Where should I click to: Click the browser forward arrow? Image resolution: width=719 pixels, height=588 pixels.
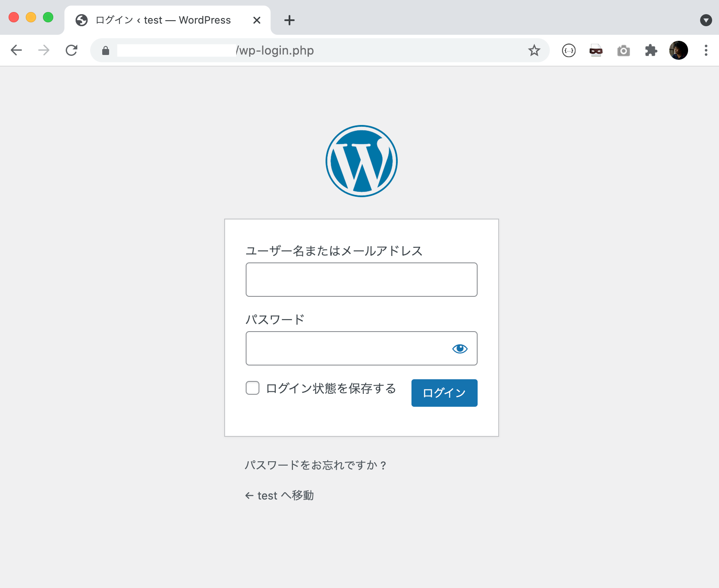[x=44, y=50]
